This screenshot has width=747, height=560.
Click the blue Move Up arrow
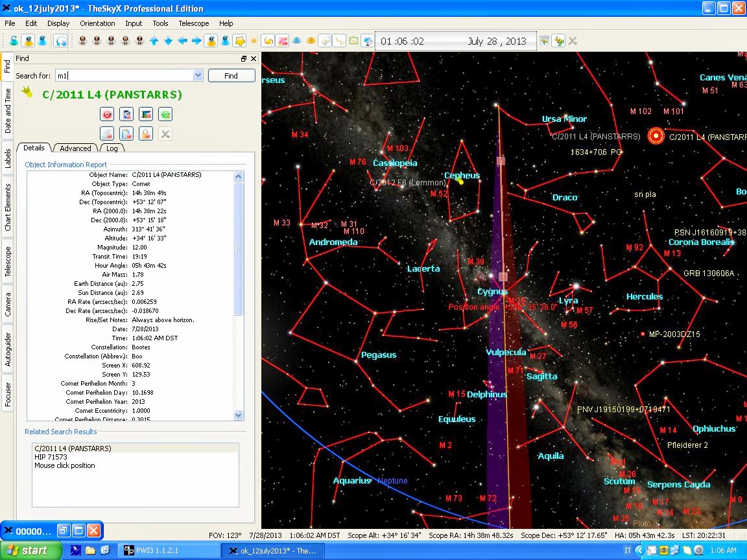(154, 41)
